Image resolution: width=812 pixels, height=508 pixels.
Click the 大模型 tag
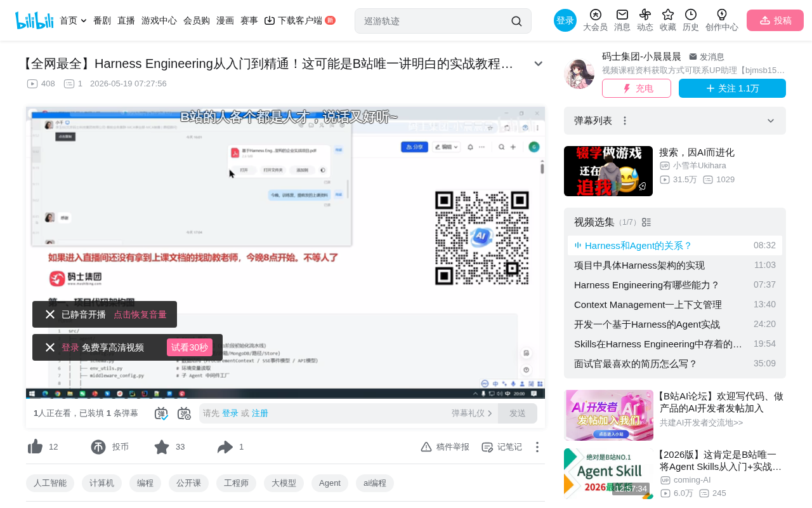[284, 483]
